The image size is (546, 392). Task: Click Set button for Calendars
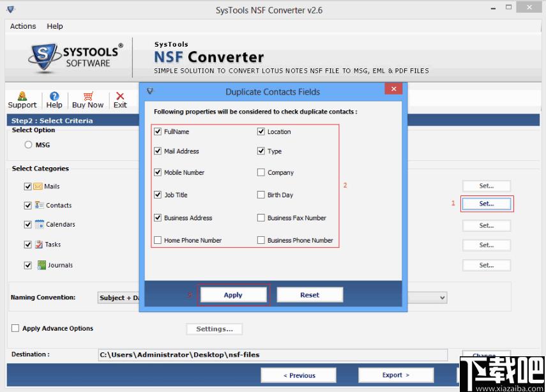pyautogui.click(x=487, y=225)
